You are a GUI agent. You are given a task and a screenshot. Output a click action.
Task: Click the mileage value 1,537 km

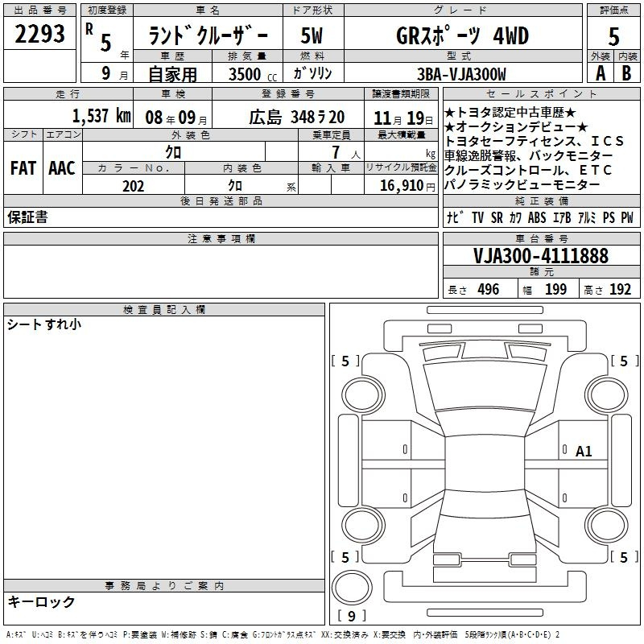pyautogui.click(x=101, y=115)
